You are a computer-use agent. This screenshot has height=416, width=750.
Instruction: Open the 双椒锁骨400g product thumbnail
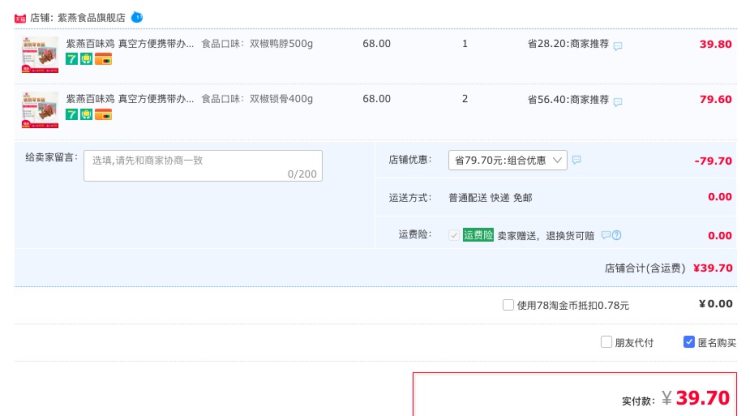(x=40, y=109)
